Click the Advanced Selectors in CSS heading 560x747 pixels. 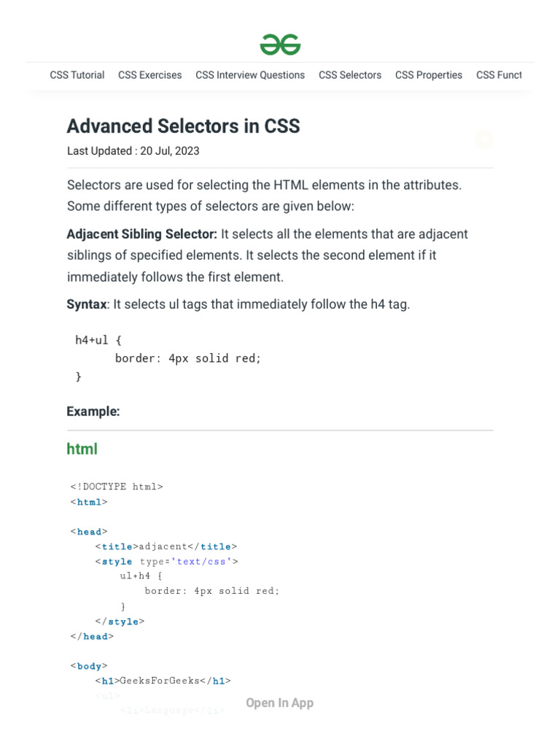183,126
